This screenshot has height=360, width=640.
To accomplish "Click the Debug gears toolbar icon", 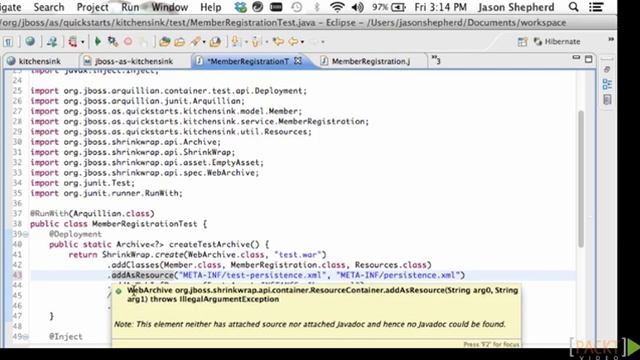I will [x=113, y=41].
